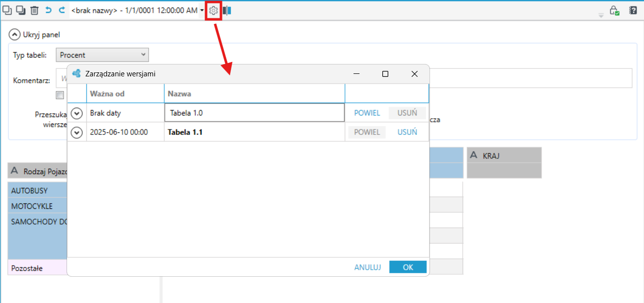Click USUŃ to delete Tabela 1.1
Image resolution: width=644 pixels, height=303 pixels.
pyautogui.click(x=407, y=132)
